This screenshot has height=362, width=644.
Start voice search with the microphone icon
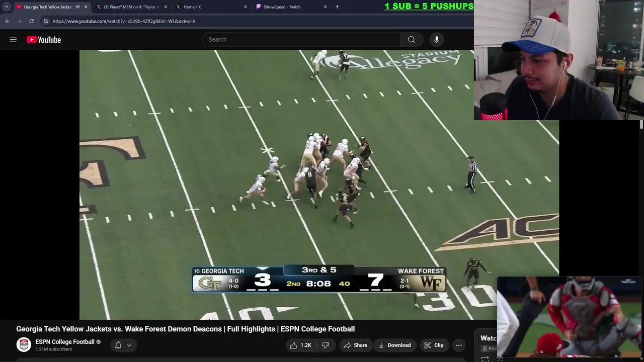point(437,40)
